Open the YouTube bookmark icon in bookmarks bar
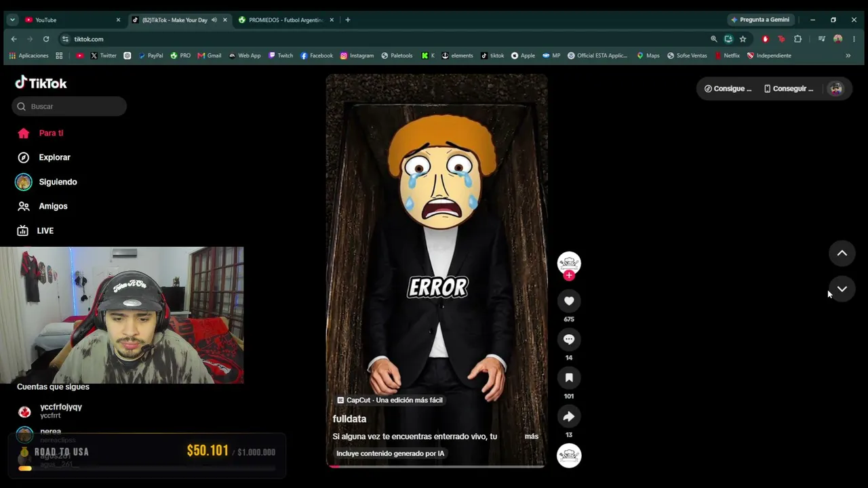Image resolution: width=868 pixels, height=488 pixels. (x=80, y=56)
